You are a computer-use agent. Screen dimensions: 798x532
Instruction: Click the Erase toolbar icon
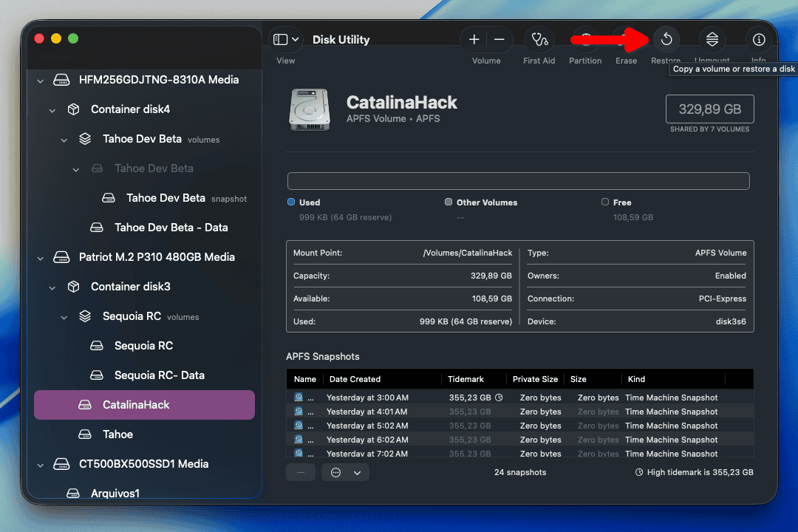click(x=626, y=40)
